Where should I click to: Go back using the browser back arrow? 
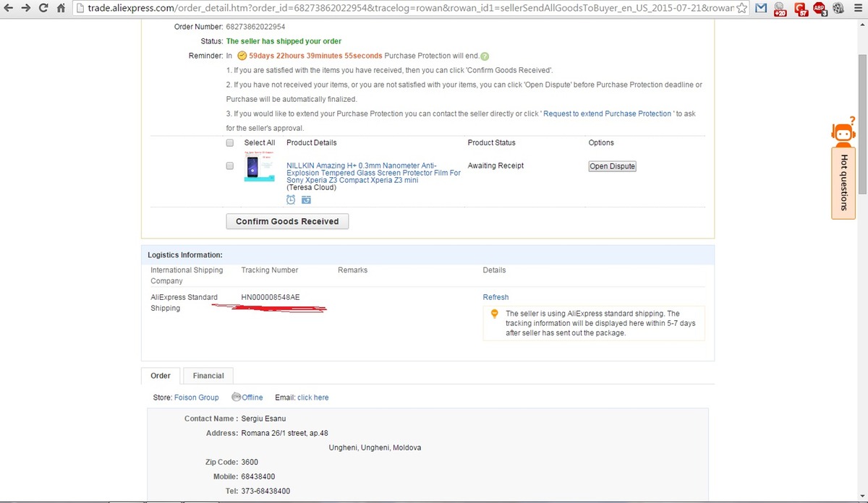point(9,9)
